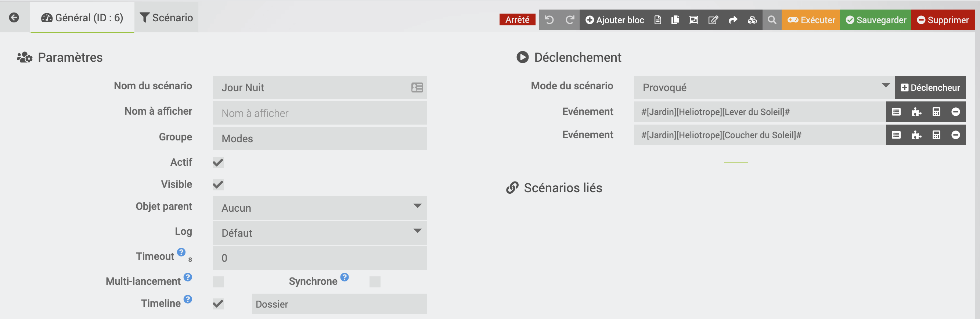This screenshot has width=980, height=319.
Task: Toggle the Timeline checkbox
Action: pyautogui.click(x=218, y=304)
